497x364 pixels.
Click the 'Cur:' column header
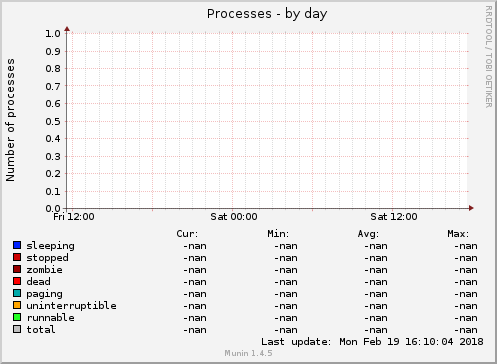[x=187, y=234]
